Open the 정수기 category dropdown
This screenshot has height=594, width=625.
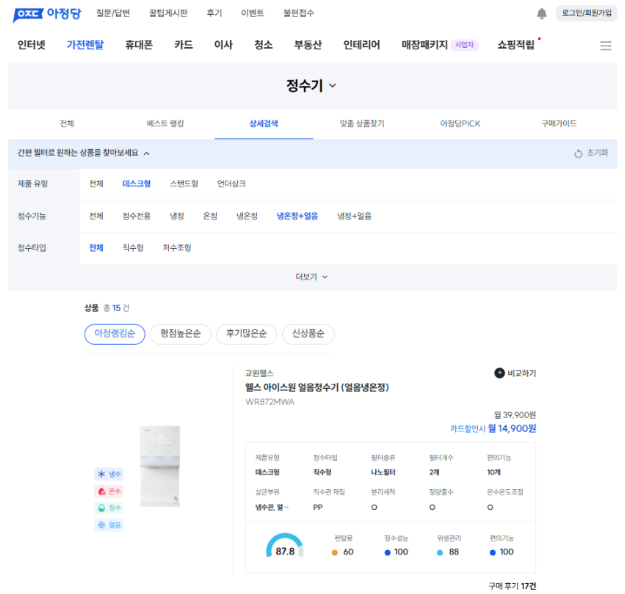point(312,86)
